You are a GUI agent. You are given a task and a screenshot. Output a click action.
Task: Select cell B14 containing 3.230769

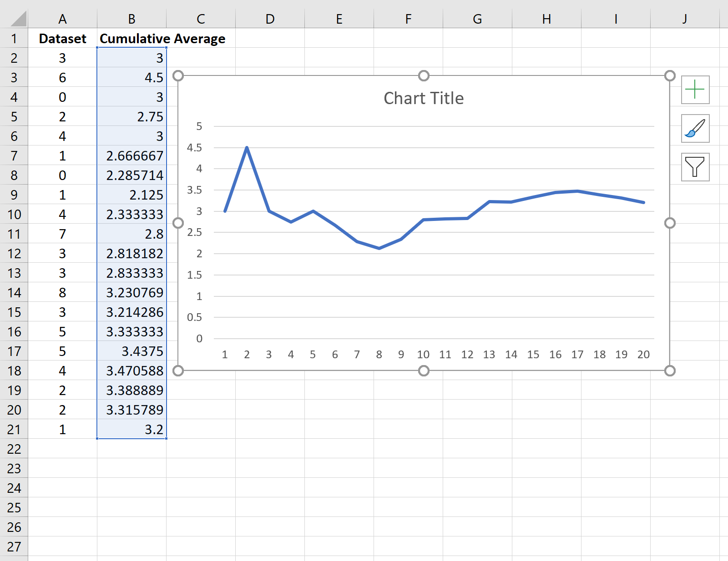click(x=131, y=293)
